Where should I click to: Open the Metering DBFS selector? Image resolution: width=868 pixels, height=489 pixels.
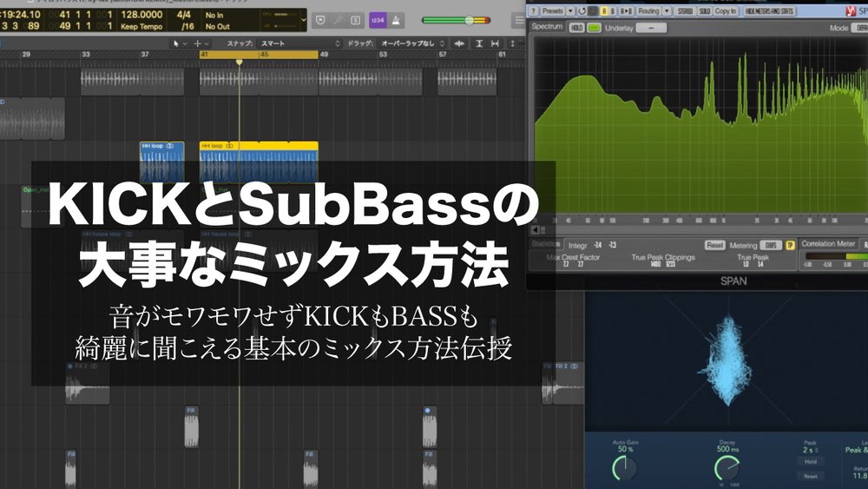tap(771, 245)
